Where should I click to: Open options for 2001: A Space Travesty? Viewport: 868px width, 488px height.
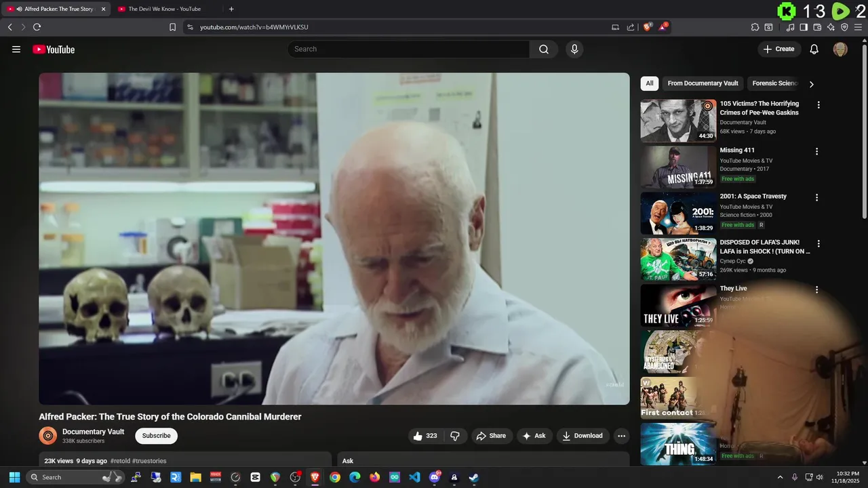point(816,197)
